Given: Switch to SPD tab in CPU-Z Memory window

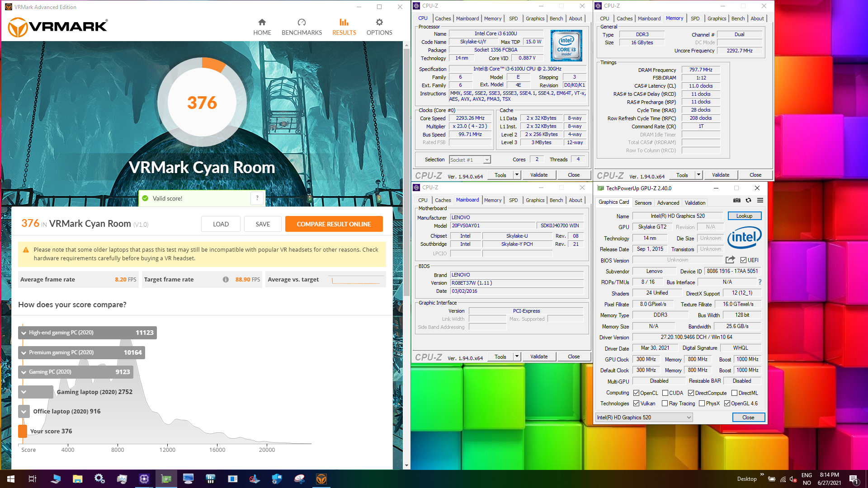Looking at the screenshot, I should click(695, 19).
